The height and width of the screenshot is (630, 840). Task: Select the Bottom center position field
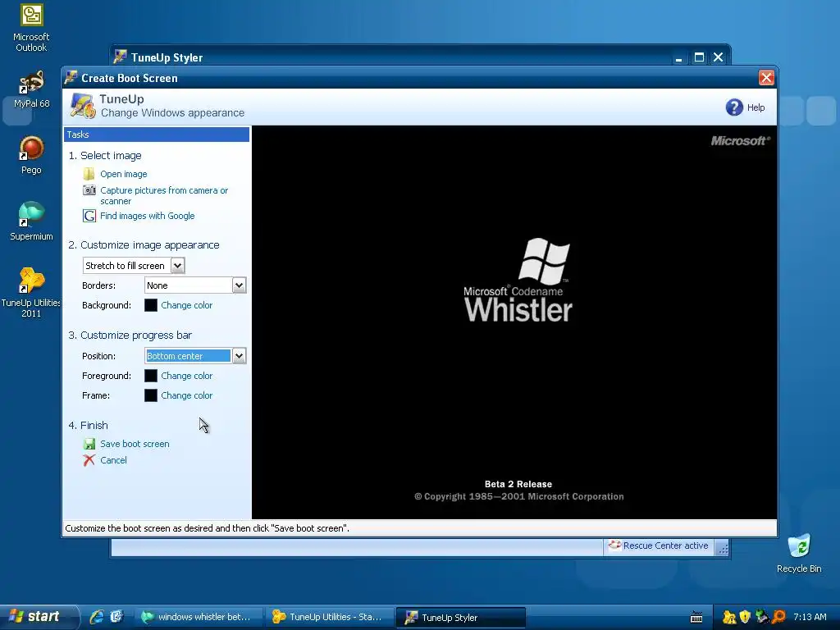[188, 356]
